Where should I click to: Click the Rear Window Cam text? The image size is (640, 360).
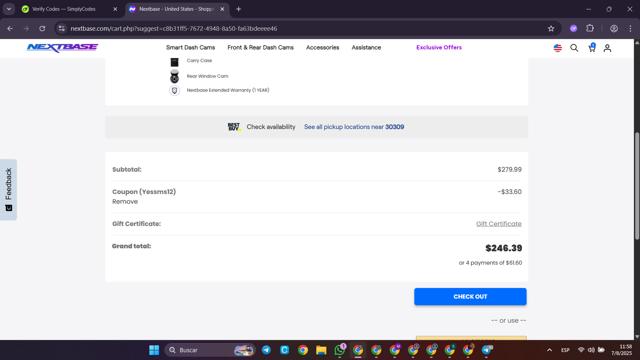207,76
